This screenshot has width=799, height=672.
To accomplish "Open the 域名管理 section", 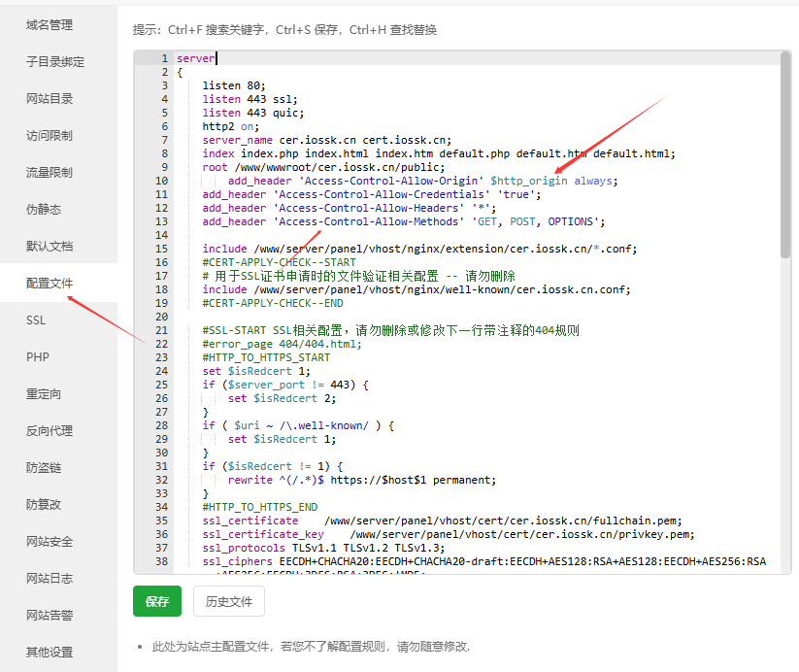I will click(x=49, y=25).
